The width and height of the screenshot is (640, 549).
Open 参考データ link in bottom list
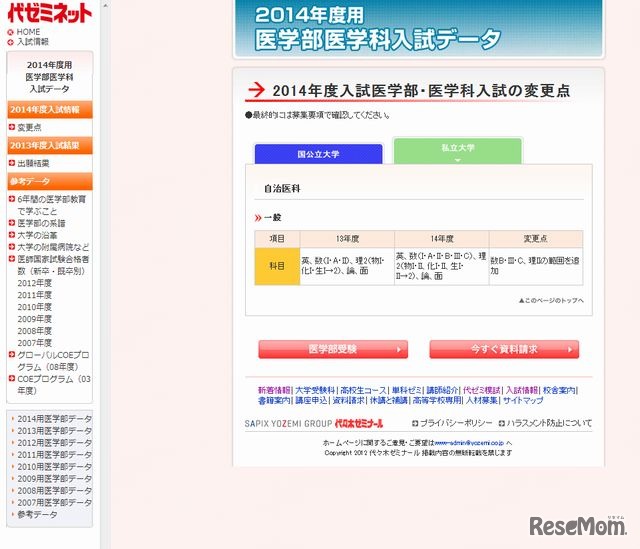point(37,514)
